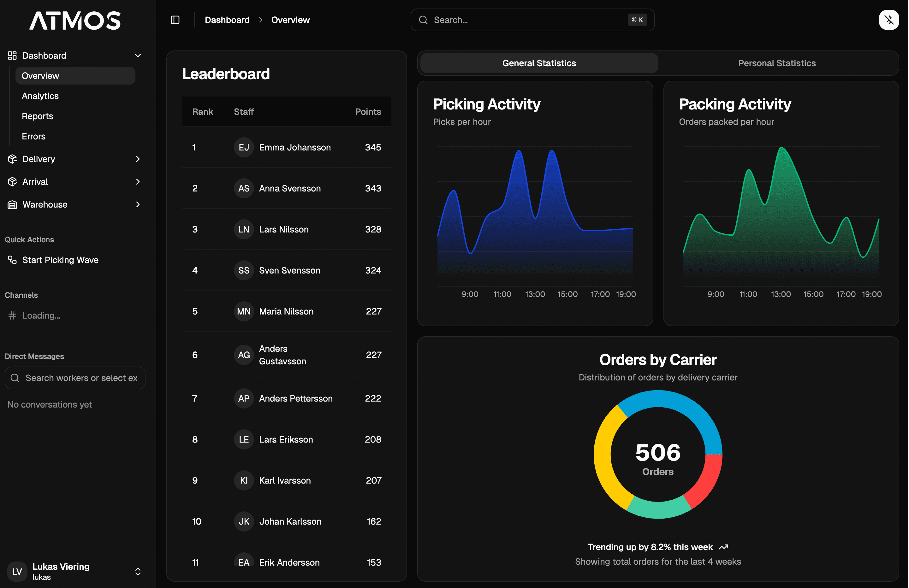Screen dimensions: 909x588
Task: Open the Warehouse section via its icon
Action: 12,205
